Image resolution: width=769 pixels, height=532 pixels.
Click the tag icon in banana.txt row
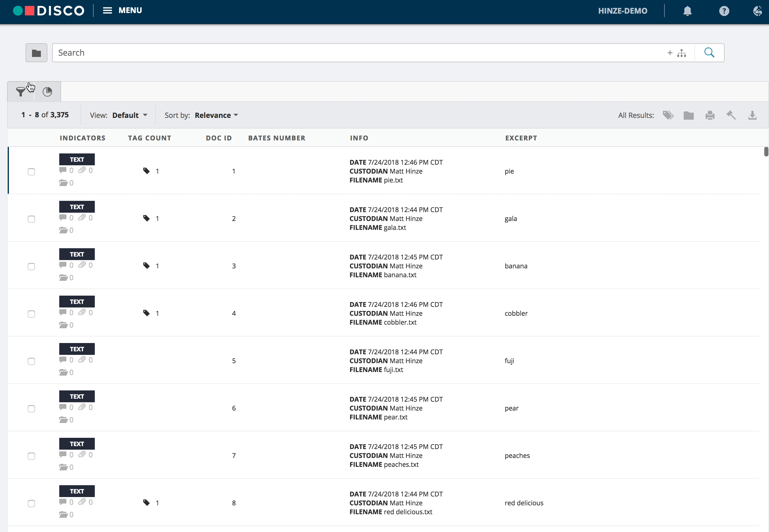146,266
